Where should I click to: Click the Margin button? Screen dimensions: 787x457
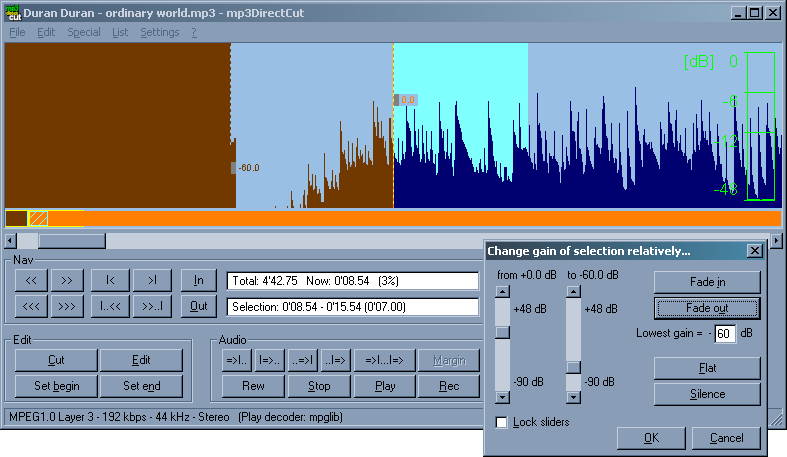pyautogui.click(x=449, y=360)
